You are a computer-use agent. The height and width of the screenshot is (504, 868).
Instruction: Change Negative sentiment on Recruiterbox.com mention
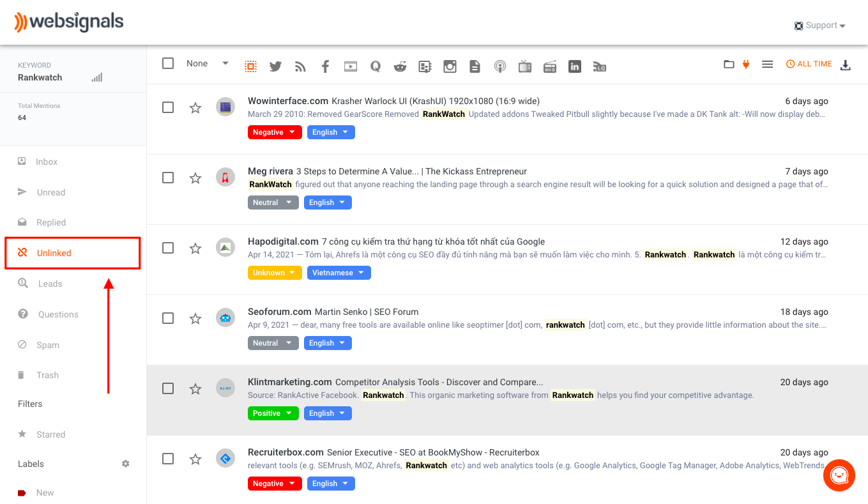click(x=275, y=484)
